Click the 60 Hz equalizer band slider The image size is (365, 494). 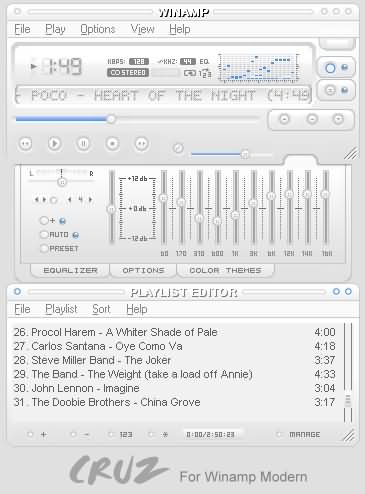(164, 198)
